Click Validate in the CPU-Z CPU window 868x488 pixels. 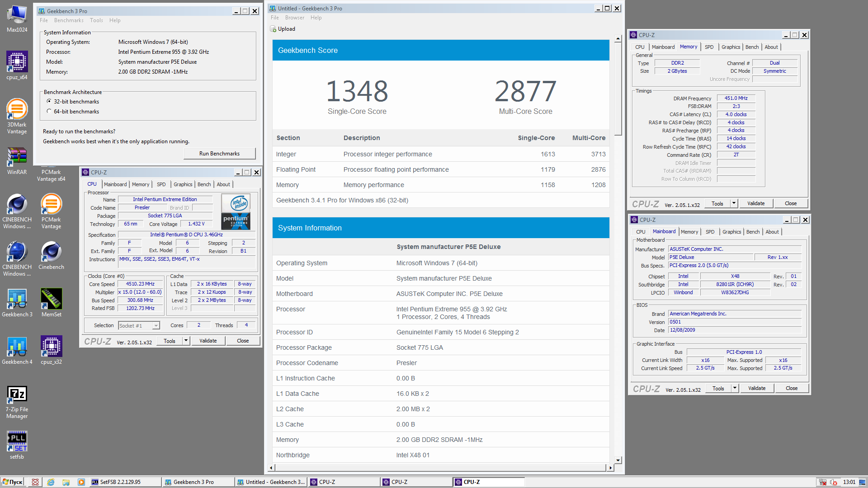(x=208, y=341)
